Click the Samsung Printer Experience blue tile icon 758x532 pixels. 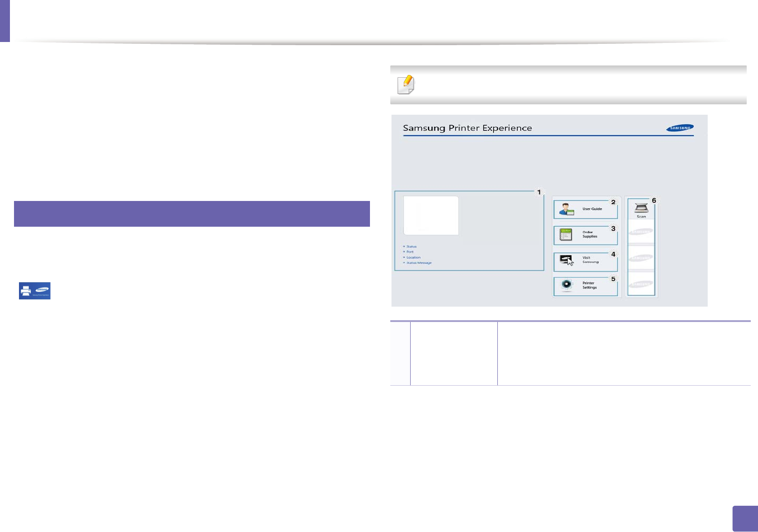point(35,291)
